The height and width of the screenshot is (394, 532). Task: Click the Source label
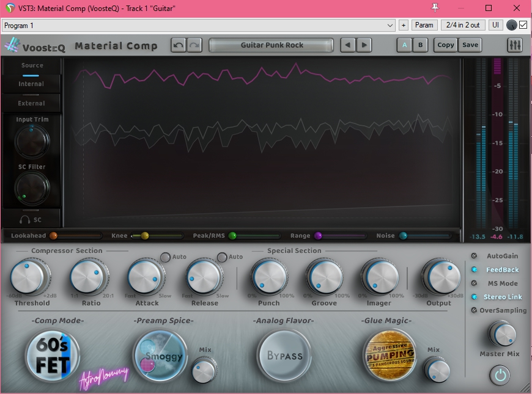32,65
